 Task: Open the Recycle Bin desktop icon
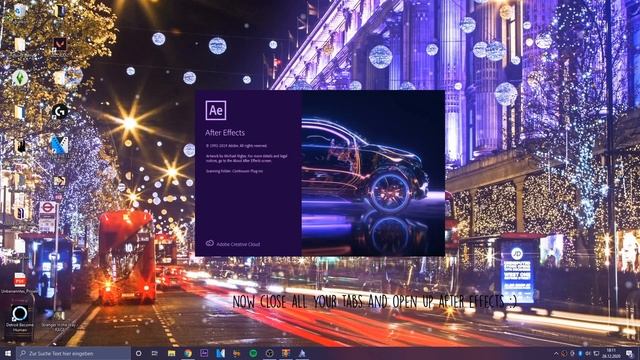click(19, 11)
